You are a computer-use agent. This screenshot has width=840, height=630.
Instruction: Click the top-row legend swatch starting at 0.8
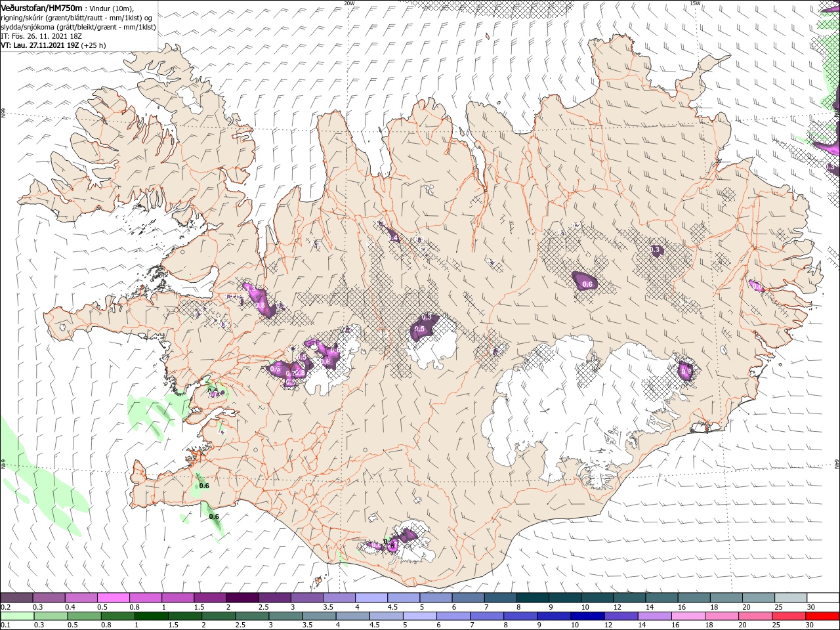click(x=145, y=598)
